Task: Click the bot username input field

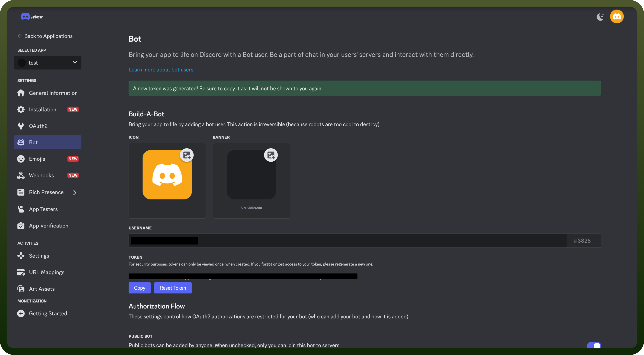Action: coord(347,241)
